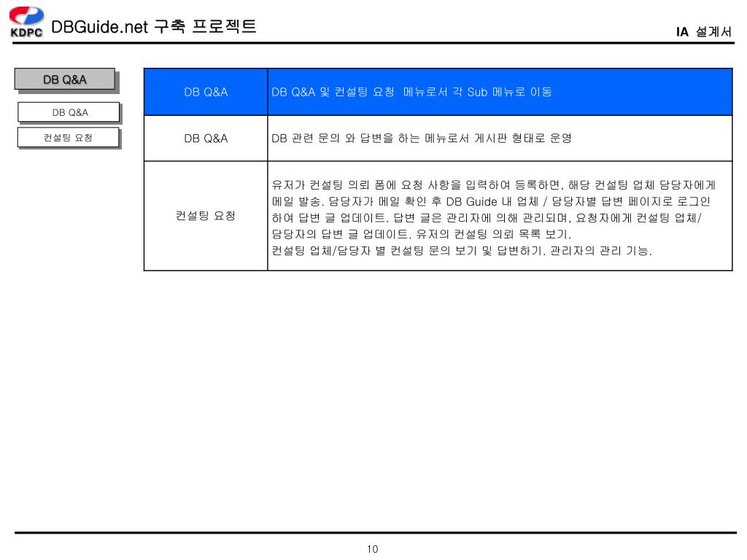Click the line starting '메일 발송. 담당자가'
747x560 pixels.
point(491,201)
